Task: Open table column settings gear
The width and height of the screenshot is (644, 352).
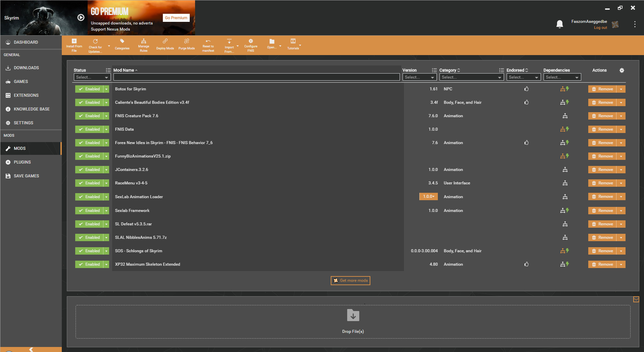Action: pyautogui.click(x=622, y=70)
